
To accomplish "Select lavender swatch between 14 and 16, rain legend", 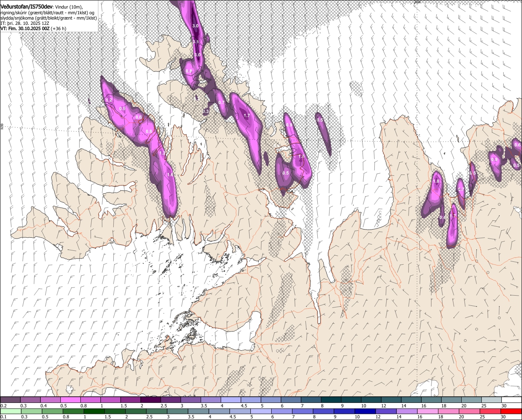I will point(407,411).
